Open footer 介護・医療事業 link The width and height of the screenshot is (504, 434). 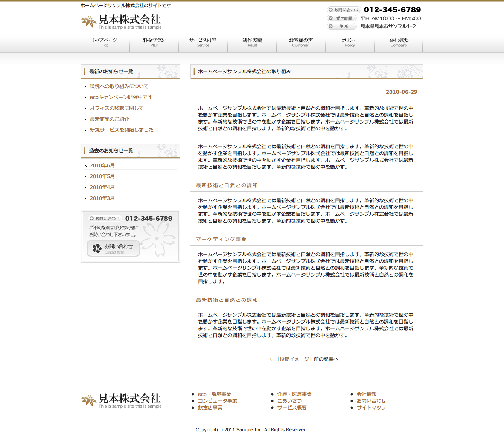(x=294, y=394)
